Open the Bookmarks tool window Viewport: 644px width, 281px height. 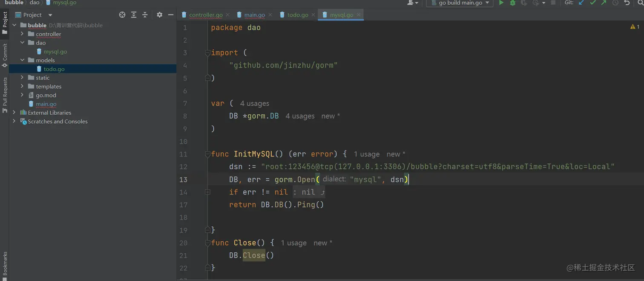coord(5,265)
